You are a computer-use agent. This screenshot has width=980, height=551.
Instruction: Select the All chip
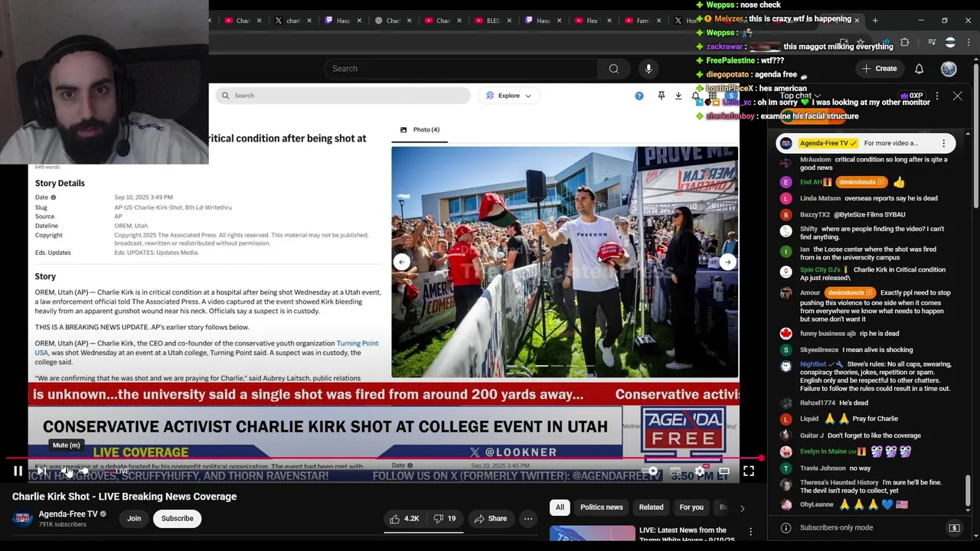(560, 507)
